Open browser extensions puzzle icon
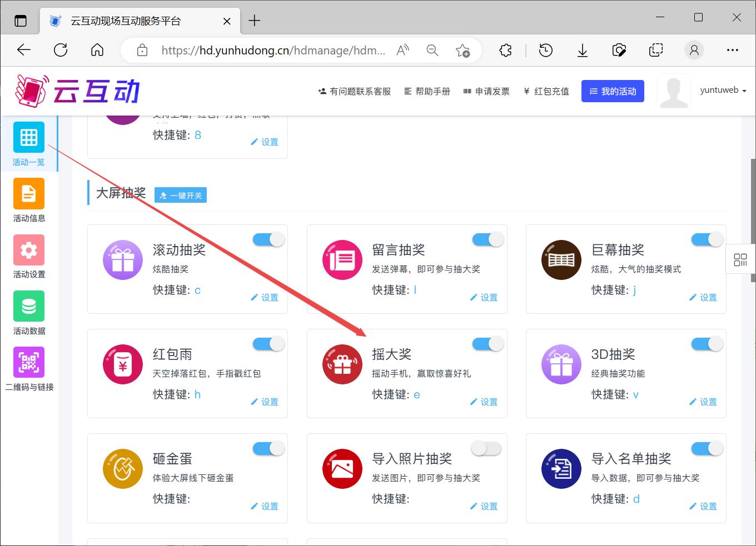Image resolution: width=756 pixels, height=546 pixels. click(x=505, y=51)
